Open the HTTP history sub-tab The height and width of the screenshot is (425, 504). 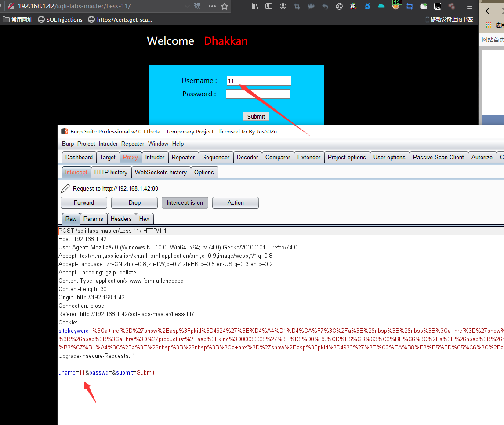tap(111, 172)
